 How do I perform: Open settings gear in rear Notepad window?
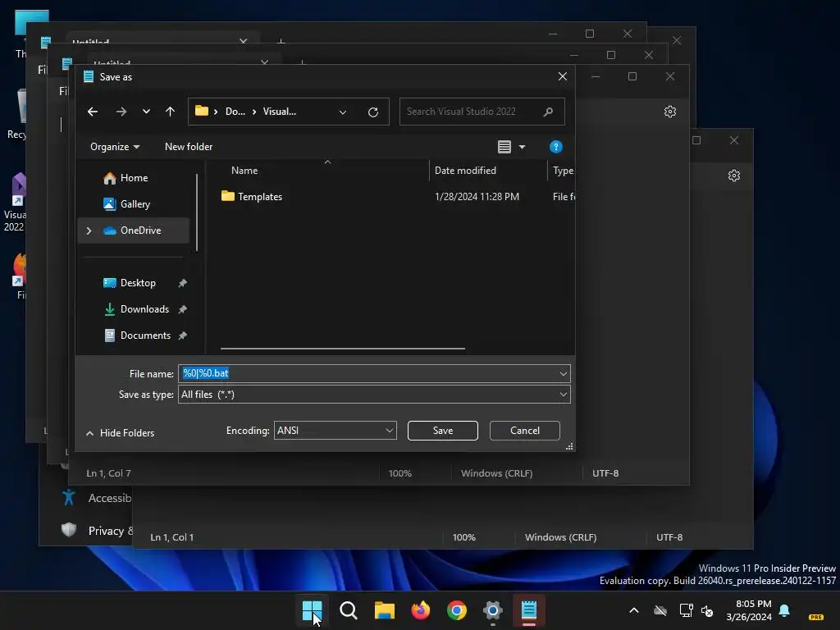coord(734,176)
